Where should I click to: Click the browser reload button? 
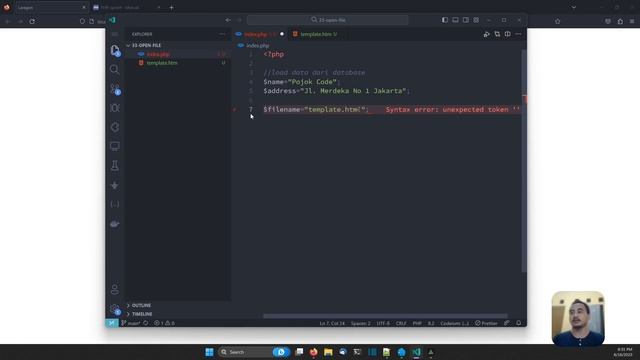[x=32, y=21]
